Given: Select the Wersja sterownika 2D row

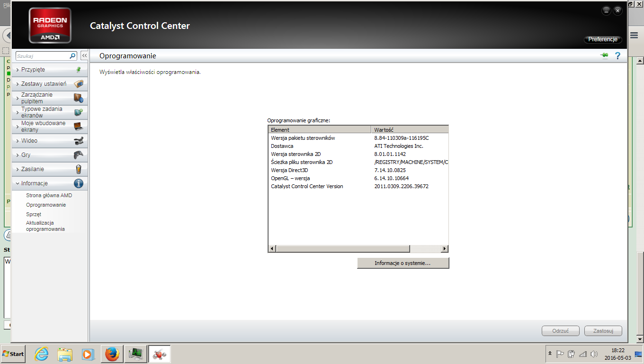Looking at the screenshot, I should [x=358, y=154].
